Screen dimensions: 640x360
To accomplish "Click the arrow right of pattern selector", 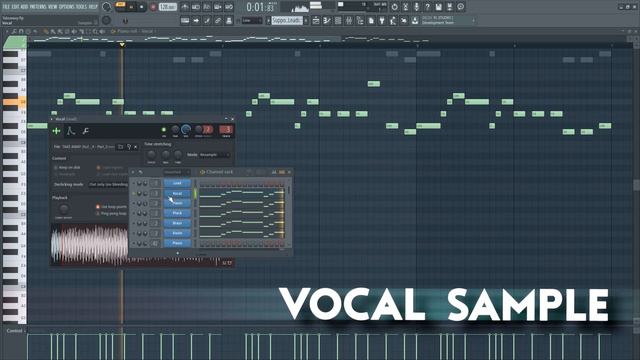I will [x=306, y=20].
